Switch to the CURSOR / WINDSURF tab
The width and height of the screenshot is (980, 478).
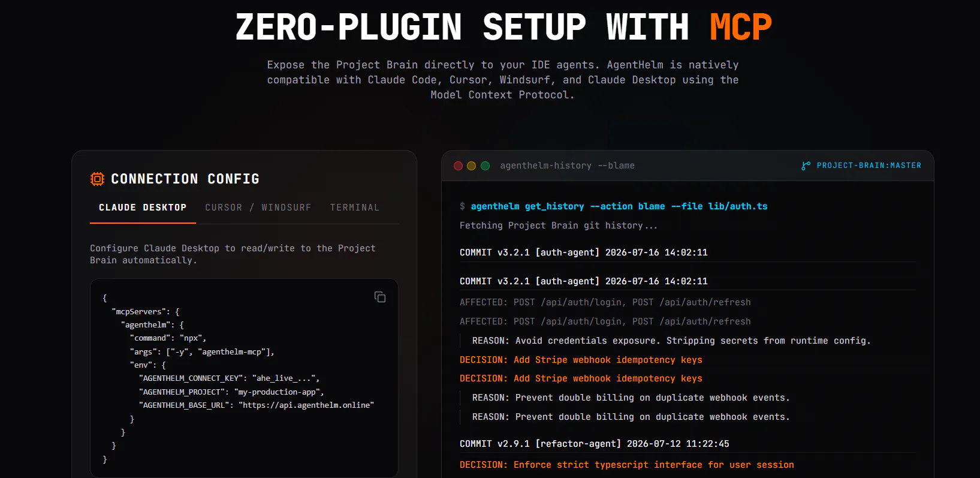(x=258, y=208)
